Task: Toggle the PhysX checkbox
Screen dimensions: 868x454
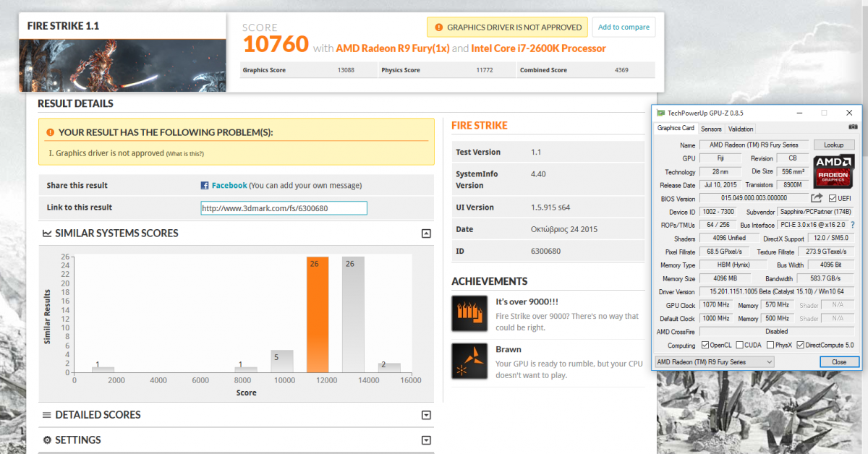Action: point(770,346)
